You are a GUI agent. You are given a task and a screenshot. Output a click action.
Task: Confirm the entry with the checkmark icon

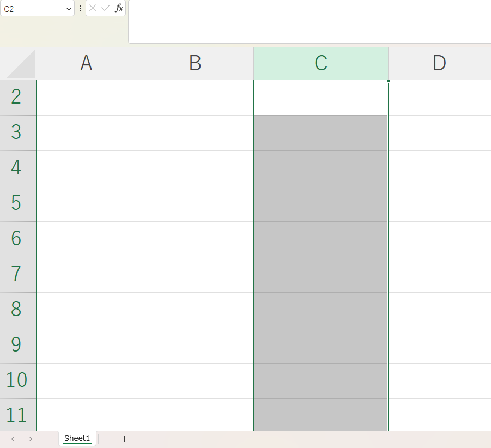(106, 8)
